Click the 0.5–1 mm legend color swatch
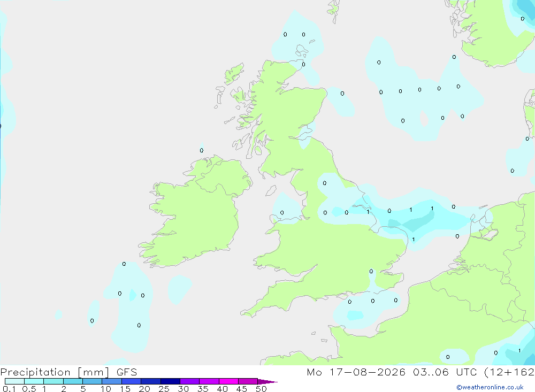This screenshot has width=535, height=392. pos(34,381)
